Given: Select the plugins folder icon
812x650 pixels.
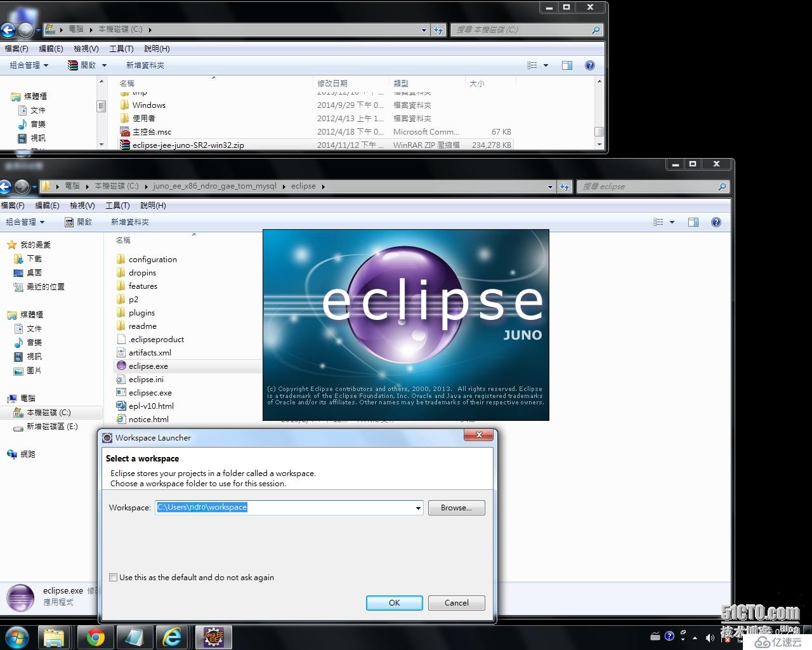Looking at the screenshot, I should coord(121,313).
